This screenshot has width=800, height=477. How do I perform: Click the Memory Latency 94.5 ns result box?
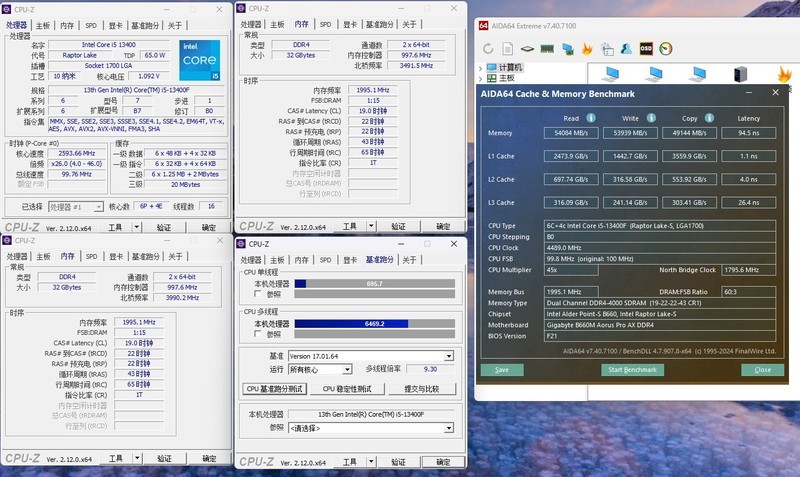pos(749,133)
